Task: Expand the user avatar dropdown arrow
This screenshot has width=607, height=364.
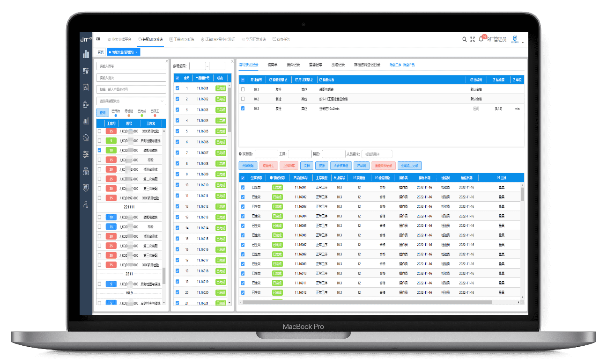Action: point(523,43)
